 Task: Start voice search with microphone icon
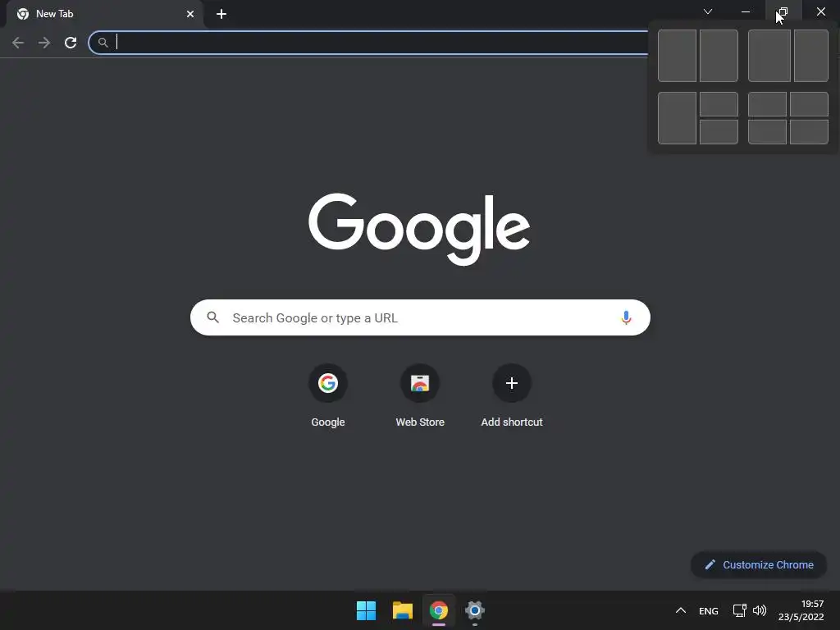(x=626, y=317)
